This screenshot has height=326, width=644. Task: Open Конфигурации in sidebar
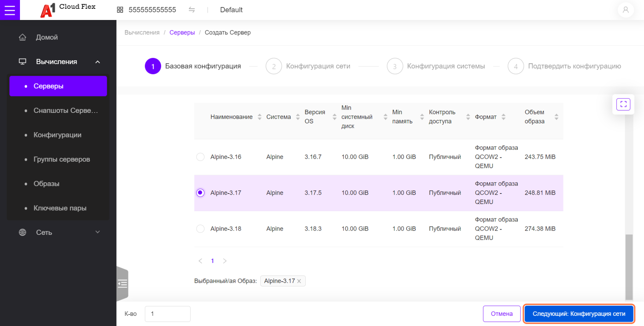[58, 135]
